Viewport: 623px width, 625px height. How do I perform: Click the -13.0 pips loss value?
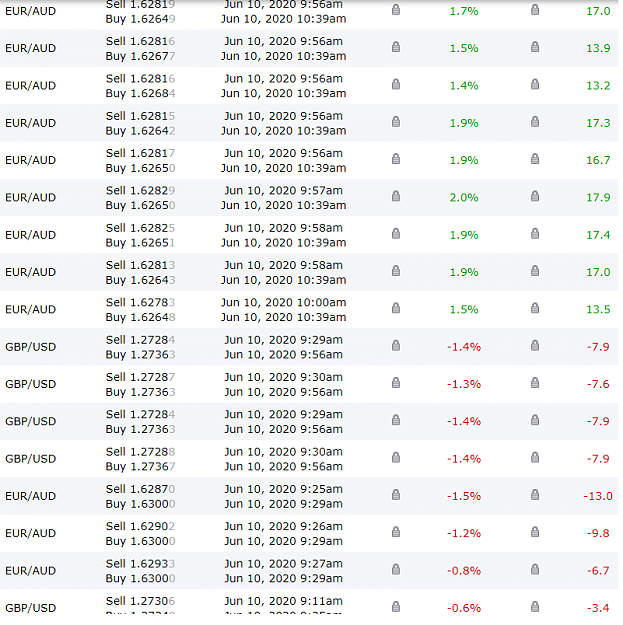(x=598, y=496)
